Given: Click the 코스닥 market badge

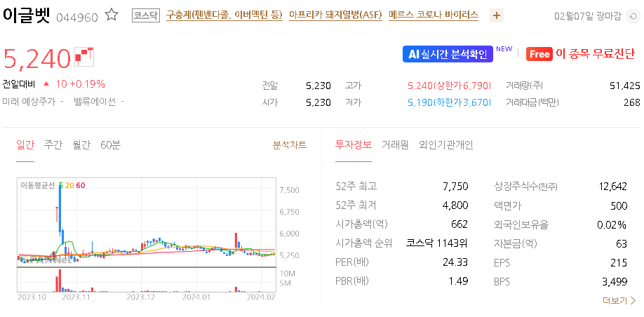Looking at the screenshot, I should 146,15.
